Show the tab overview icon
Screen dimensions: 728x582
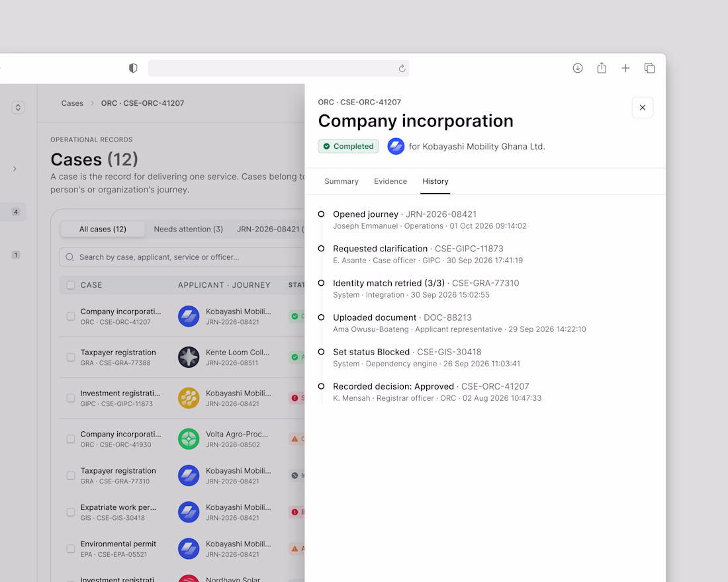pos(649,68)
